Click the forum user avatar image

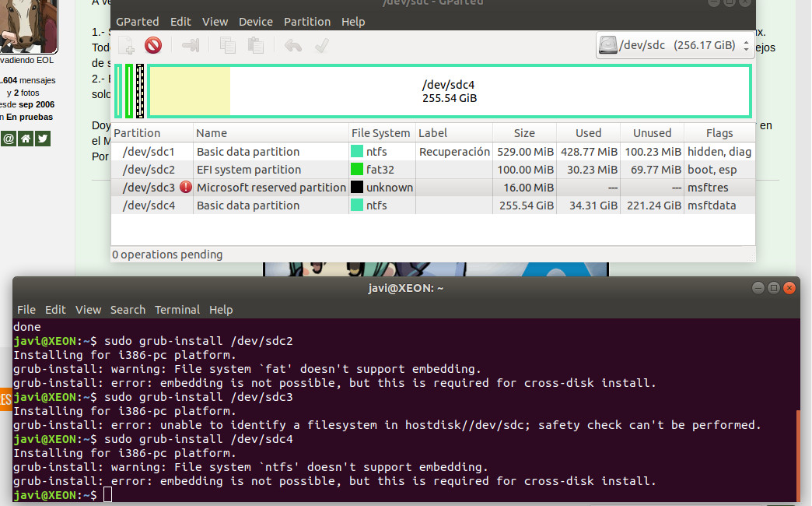click(x=27, y=26)
